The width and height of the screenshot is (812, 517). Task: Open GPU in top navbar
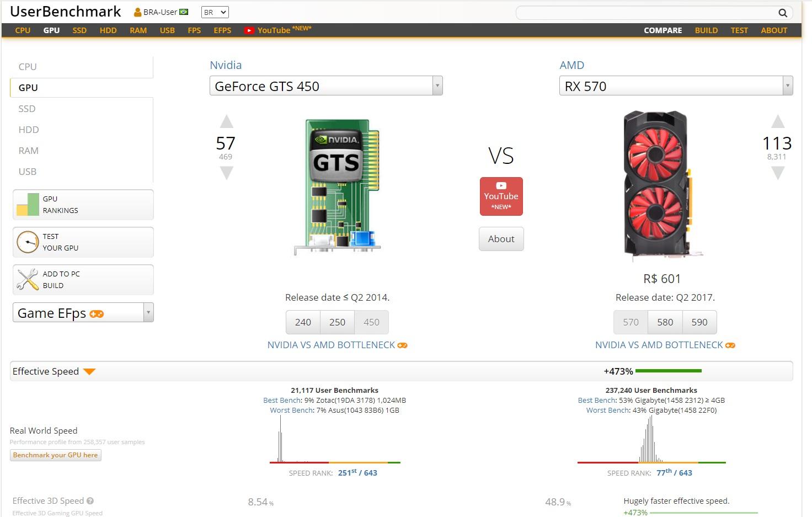click(51, 30)
